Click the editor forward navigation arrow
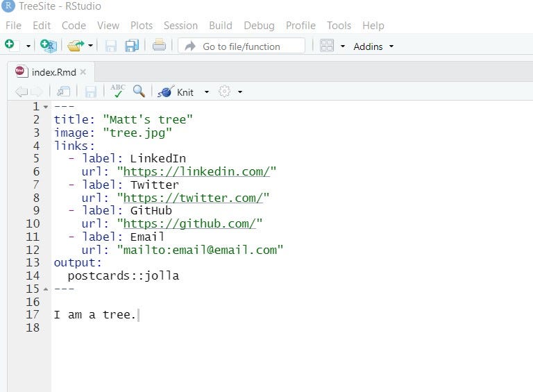Screen dimensions: 533x392 (x=37, y=92)
